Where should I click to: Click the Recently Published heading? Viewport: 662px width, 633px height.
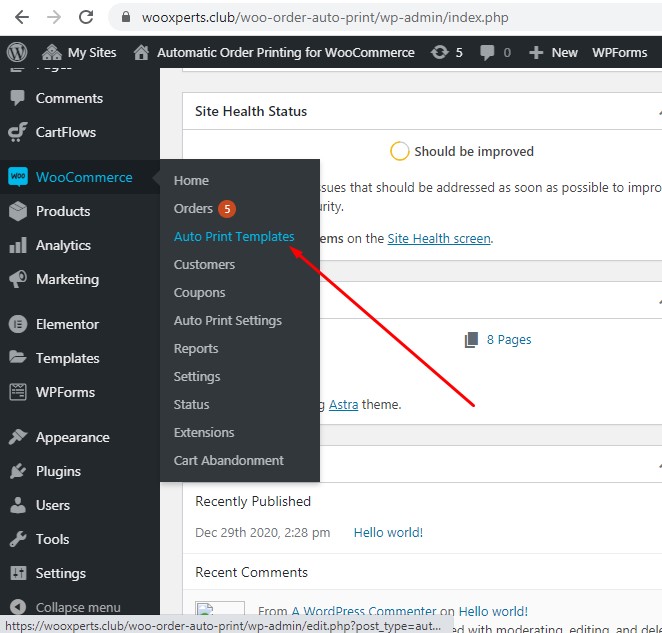pyautogui.click(x=252, y=501)
